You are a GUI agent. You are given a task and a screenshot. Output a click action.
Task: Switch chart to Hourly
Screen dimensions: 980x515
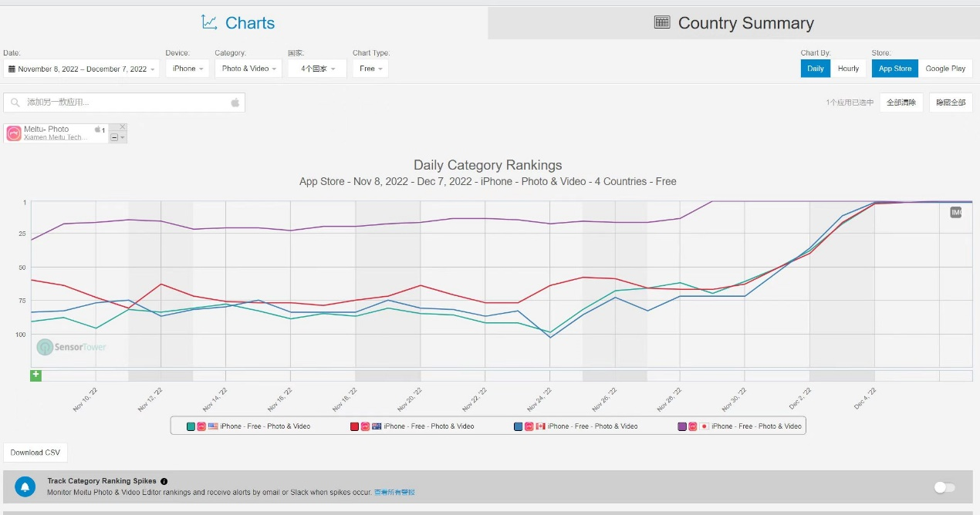coord(848,69)
